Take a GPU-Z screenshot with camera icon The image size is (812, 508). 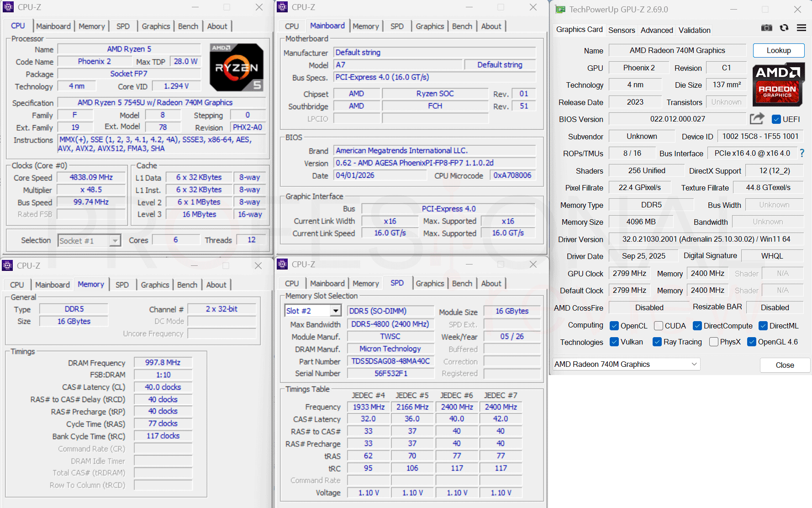(767, 28)
